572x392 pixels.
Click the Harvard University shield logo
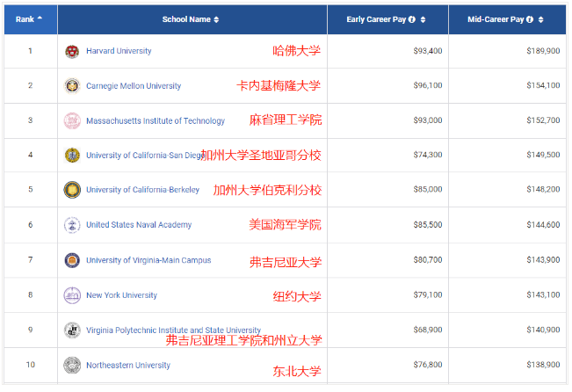tap(72, 51)
